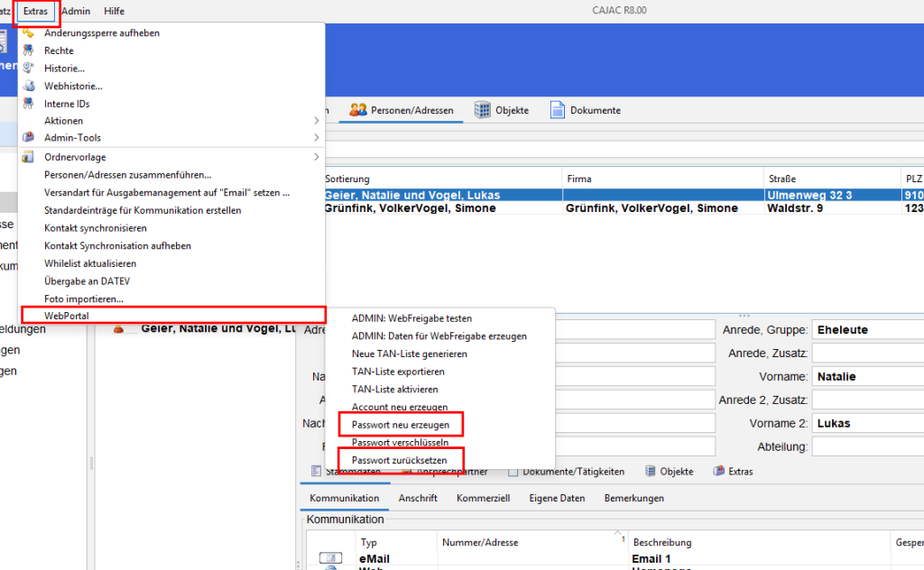Click the Interne IDs icon
The height and width of the screenshot is (570, 924).
(28, 104)
